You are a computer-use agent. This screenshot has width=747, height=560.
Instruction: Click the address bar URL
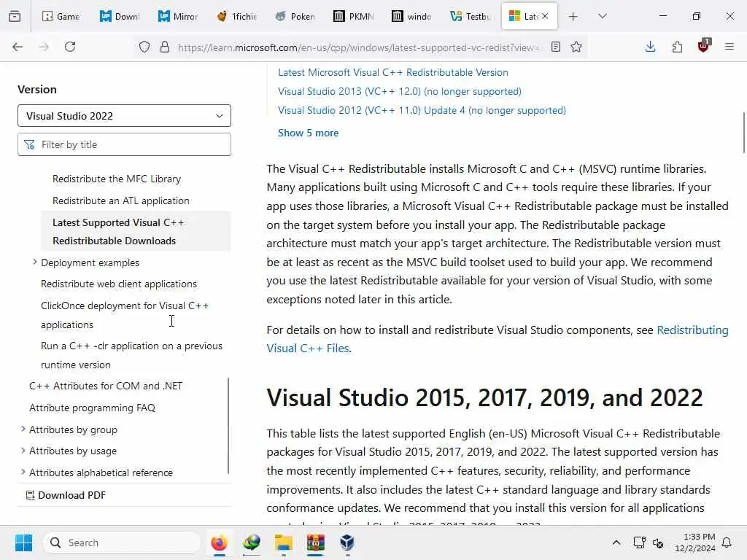(x=359, y=47)
